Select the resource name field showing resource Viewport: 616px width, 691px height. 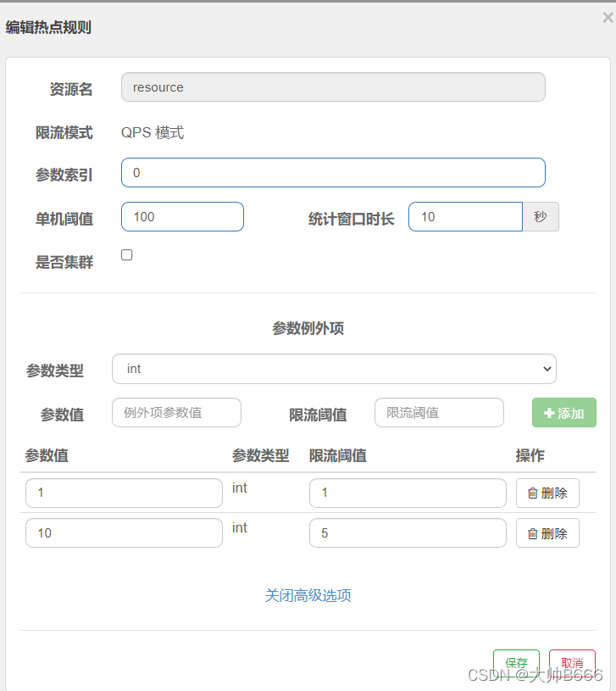point(333,86)
